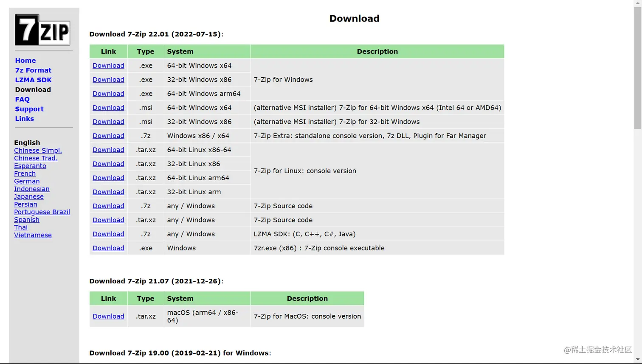Click the '7-Zip for MacOS: console version' cell
This screenshot has width=642, height=364.
(x=307, y=316)
